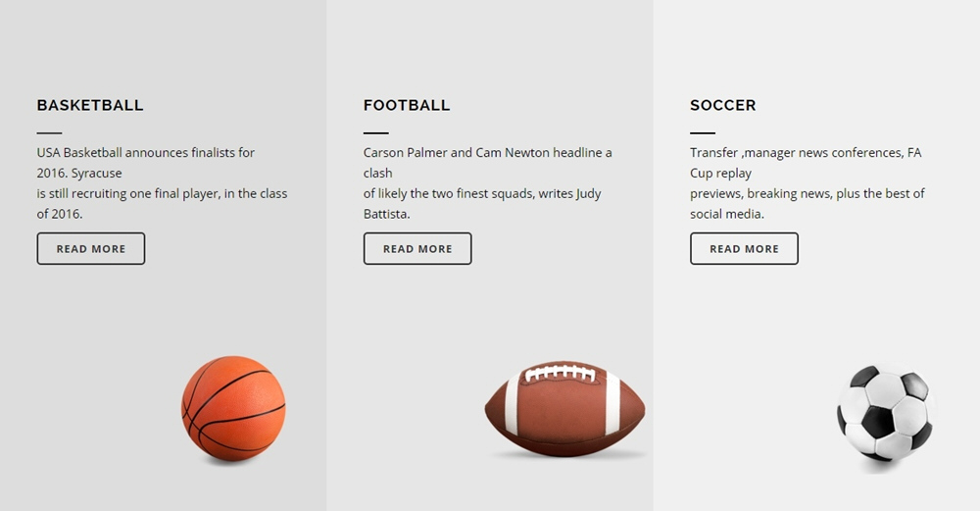The height and width of the screenshot is (511, 980).
Task: Click the 'of likely the two finest squads' line
Action: 482,194
